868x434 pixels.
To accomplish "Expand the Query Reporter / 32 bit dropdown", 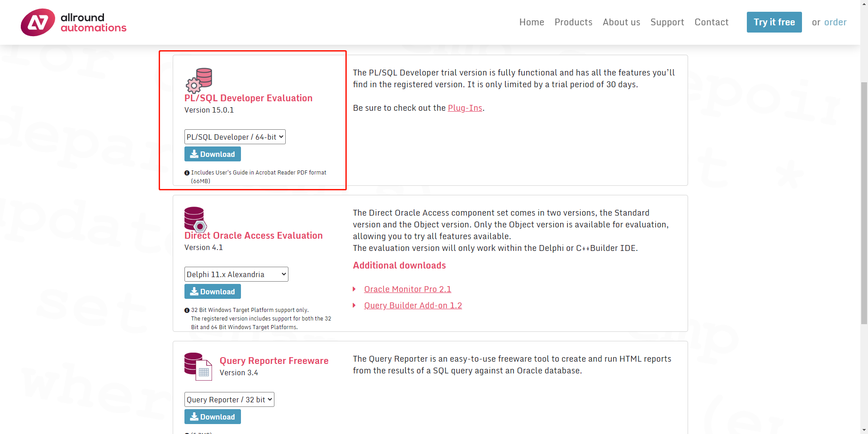I will (229, 400).
